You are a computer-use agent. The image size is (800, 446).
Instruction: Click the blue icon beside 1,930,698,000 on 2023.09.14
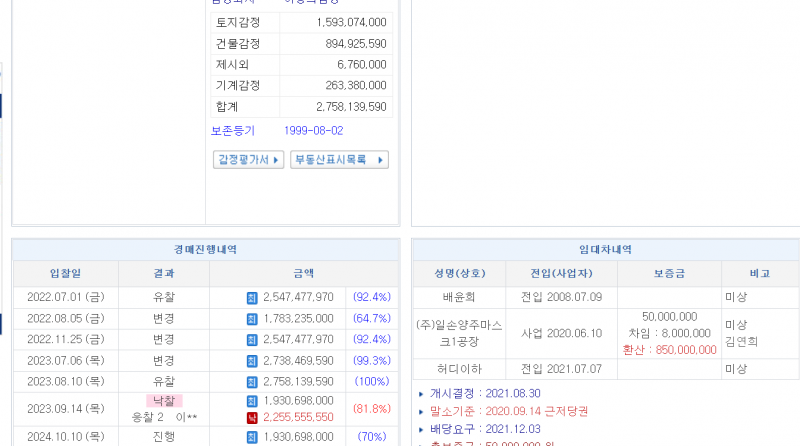[x=252, y=401]
